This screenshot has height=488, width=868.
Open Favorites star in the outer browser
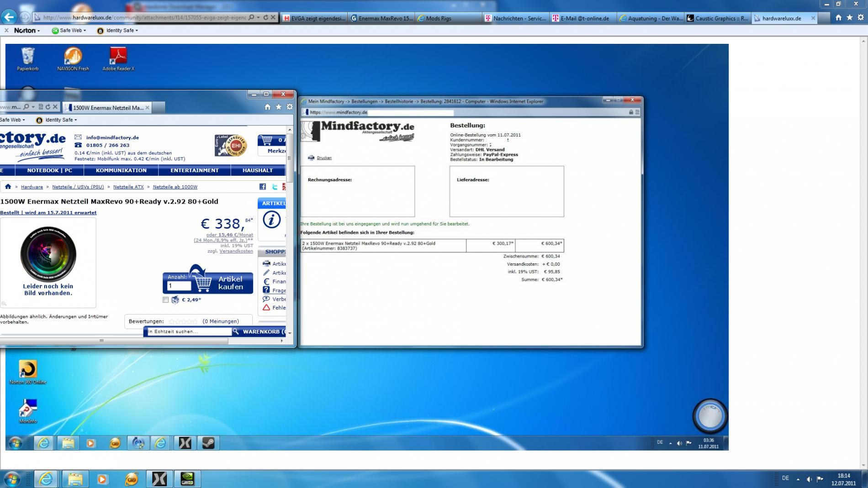click(850, 18)
